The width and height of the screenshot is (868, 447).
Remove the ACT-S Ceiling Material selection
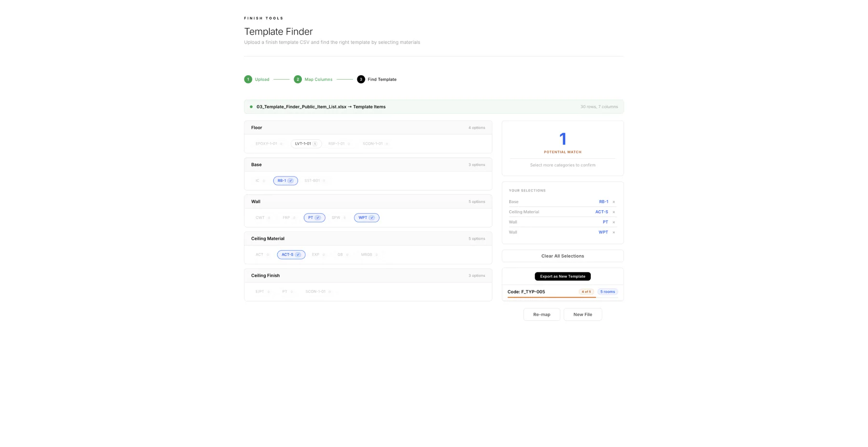point(613,212)
